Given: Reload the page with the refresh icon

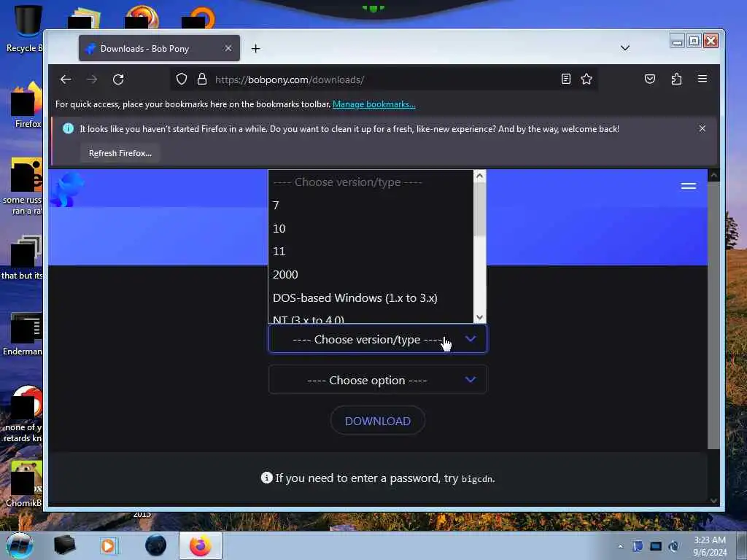Looking at the screenshot, I should [x=118, y=79].
